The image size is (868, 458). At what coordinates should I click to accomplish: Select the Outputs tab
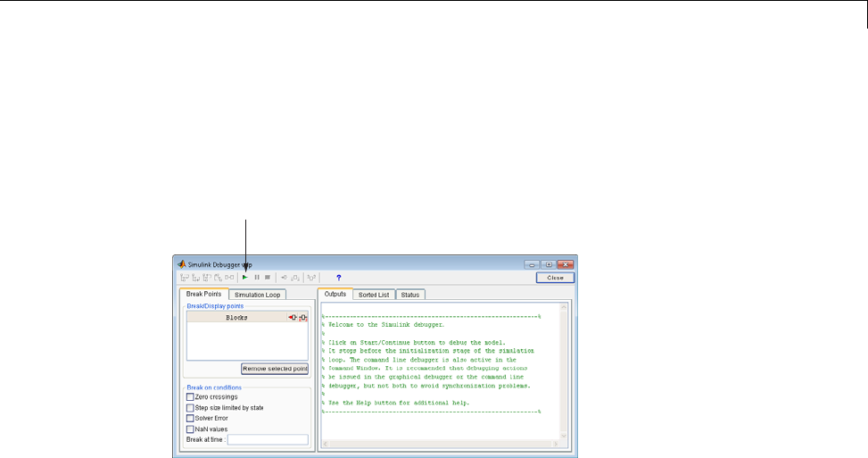[335, 294]
